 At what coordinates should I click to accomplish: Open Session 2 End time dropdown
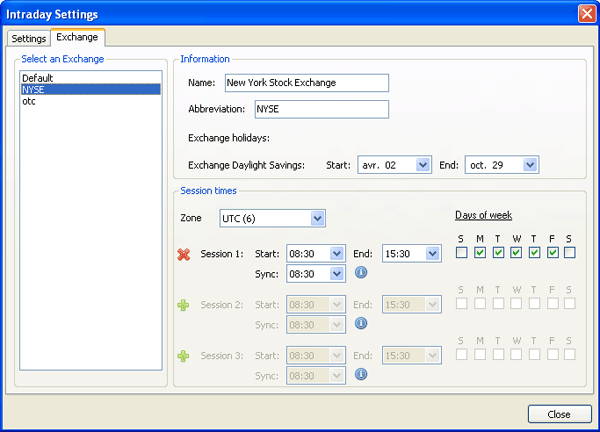coord(432,305)
